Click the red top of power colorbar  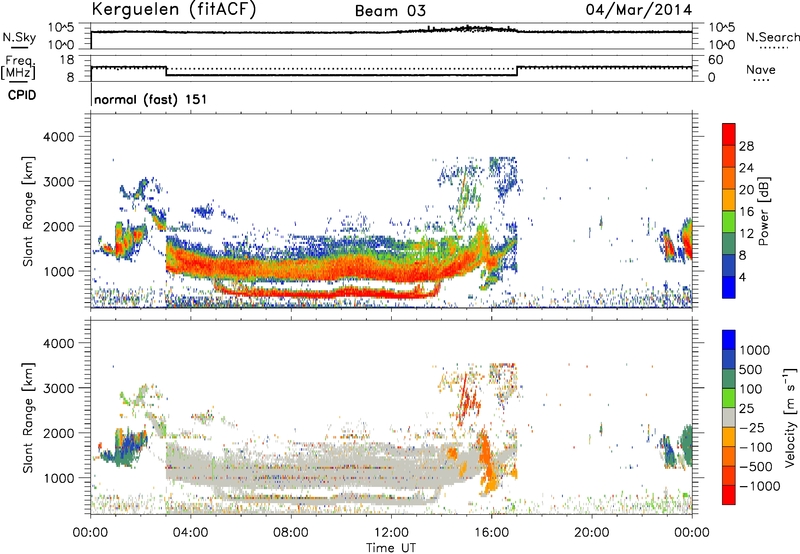[729, 134]
